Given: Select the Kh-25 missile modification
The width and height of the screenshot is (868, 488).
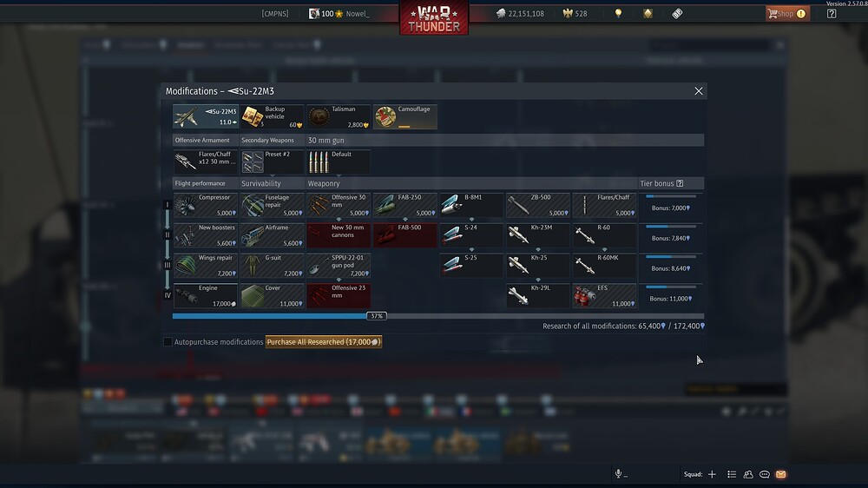Looking at the screenshot, I should (x=537, y=266).
